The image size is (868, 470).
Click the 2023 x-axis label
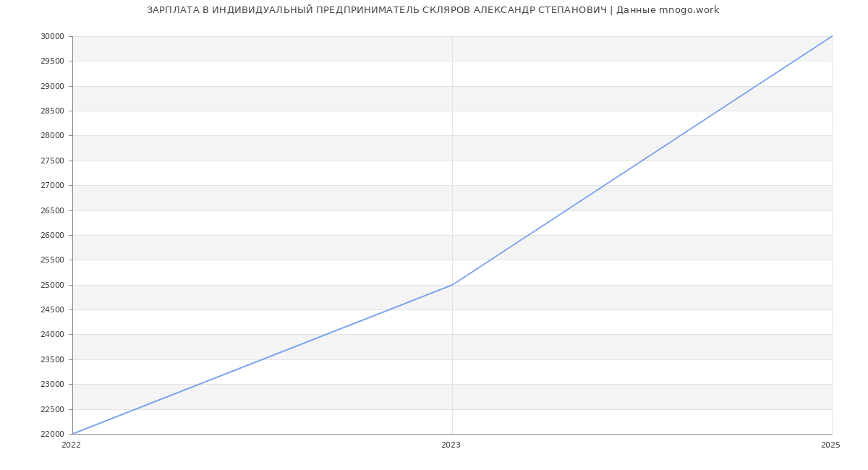pyautogui.click(x=451, y=445)
